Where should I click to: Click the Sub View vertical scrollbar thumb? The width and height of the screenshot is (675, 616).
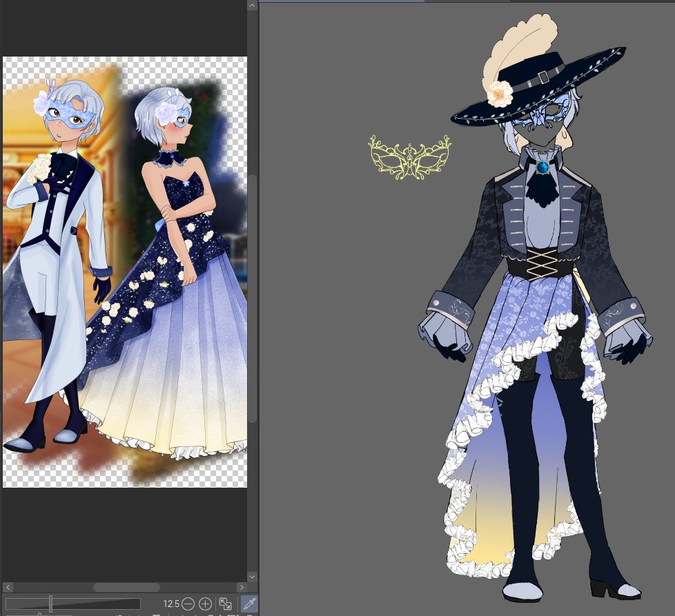(253, 298)
